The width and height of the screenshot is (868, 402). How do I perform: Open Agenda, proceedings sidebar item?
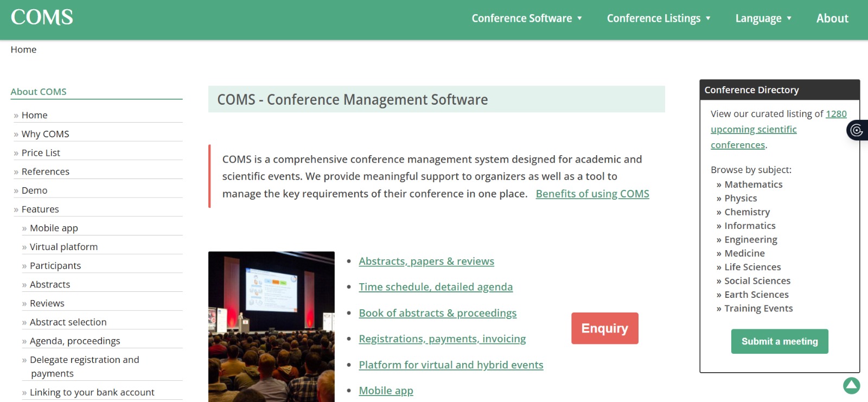pos(75,341)
